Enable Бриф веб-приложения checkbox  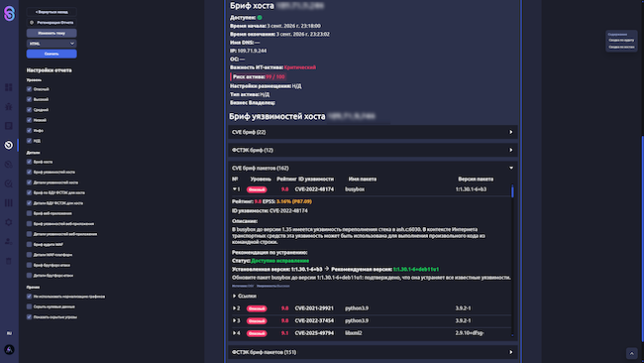click(x=29, y=213)
